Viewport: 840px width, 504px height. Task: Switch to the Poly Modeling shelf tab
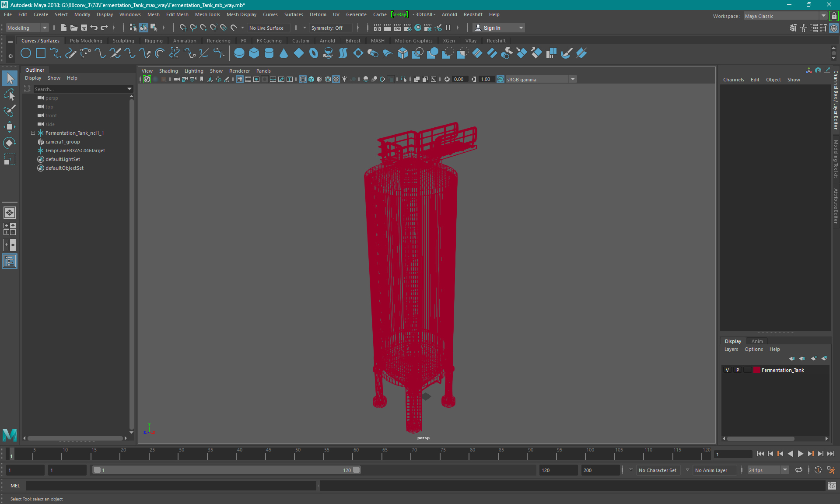(x=86, y=41)
